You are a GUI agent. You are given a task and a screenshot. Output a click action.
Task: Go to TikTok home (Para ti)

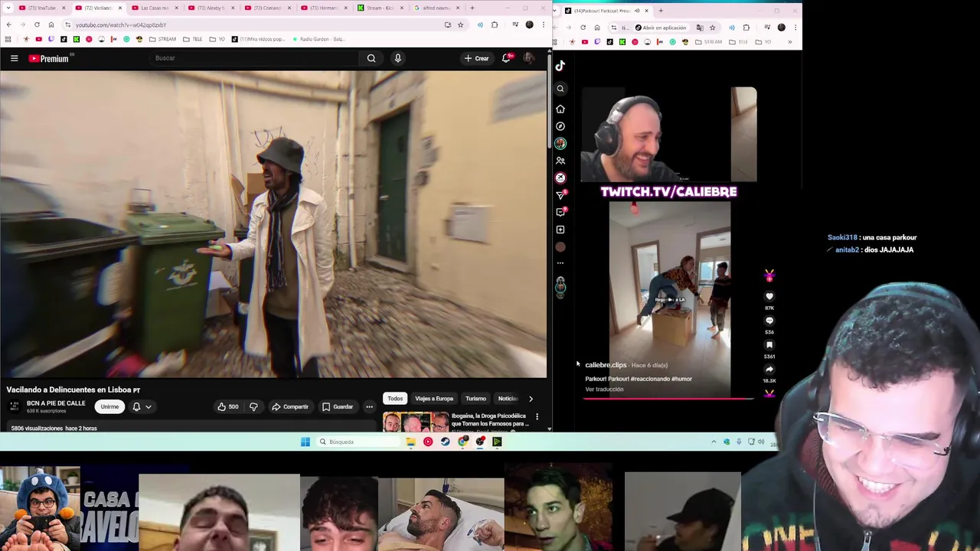560,109
